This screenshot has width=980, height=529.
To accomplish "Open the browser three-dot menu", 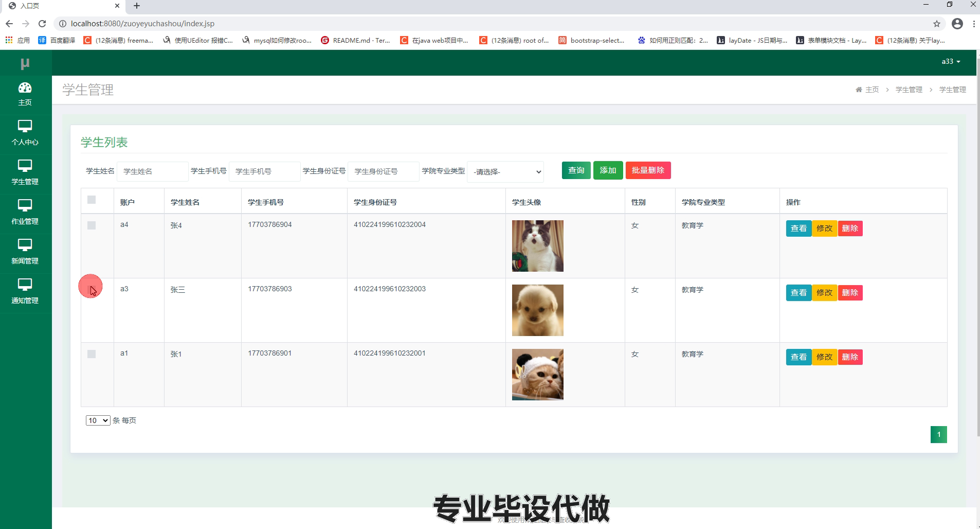I will (974, 24).
